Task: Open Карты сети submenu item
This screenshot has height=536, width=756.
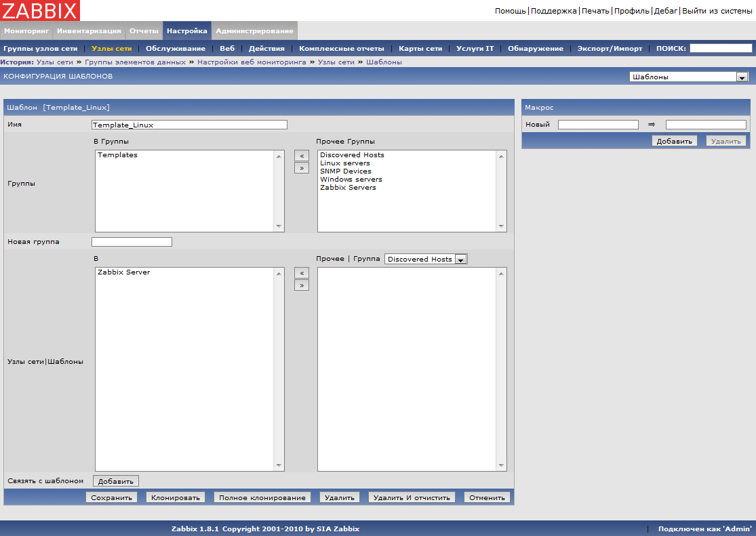Action: pyautogui.click(x=420, y=48)
